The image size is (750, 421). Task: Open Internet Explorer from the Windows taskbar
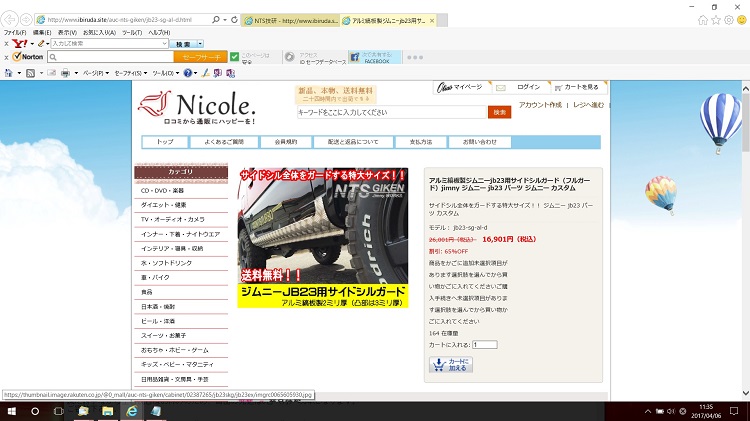coord(131,411)
